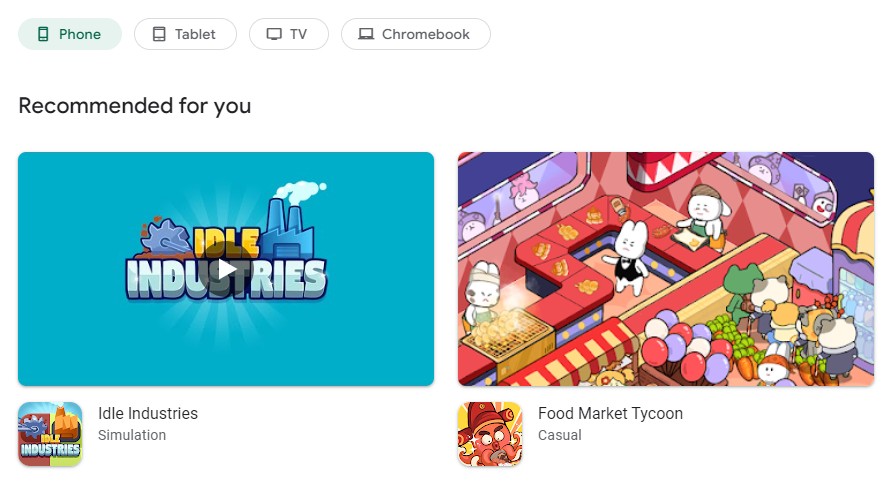Choose the TV device filter chip
887x497 pixels.
click(289, 34)
